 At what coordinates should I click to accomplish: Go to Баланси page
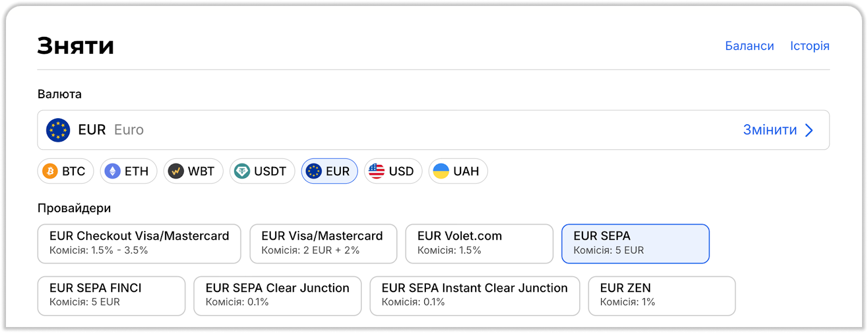[x=749, y=46]
